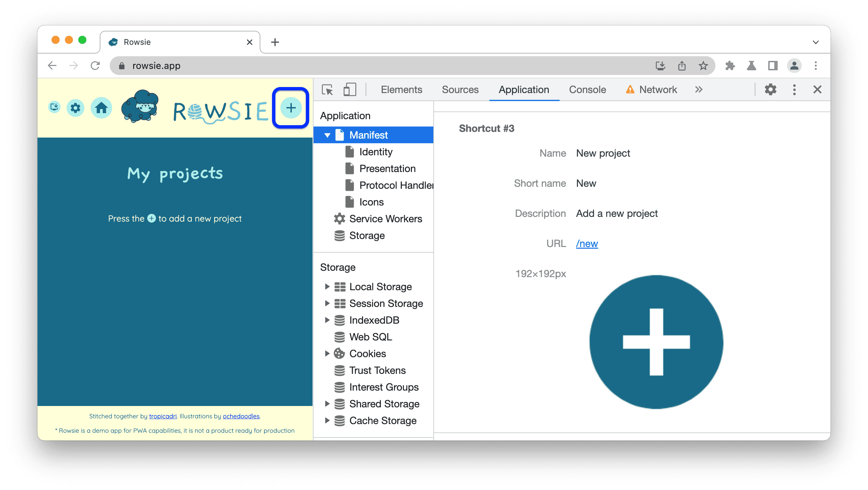Screen dimensions: 868x490
Task: Expand the Cookies tree item
Action: pyautogui.click(x=327, y=353)
